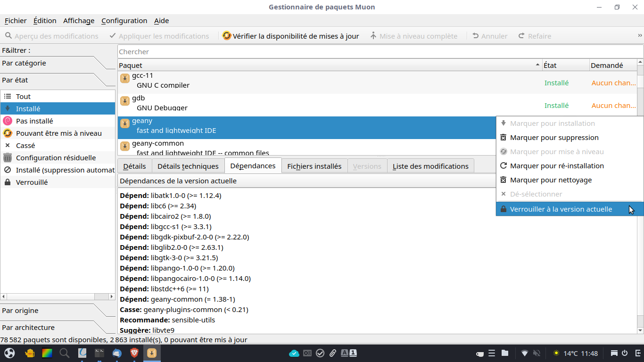Click the gdb package icon
Viewport: 644px width, 362px height.
(125, 101)
